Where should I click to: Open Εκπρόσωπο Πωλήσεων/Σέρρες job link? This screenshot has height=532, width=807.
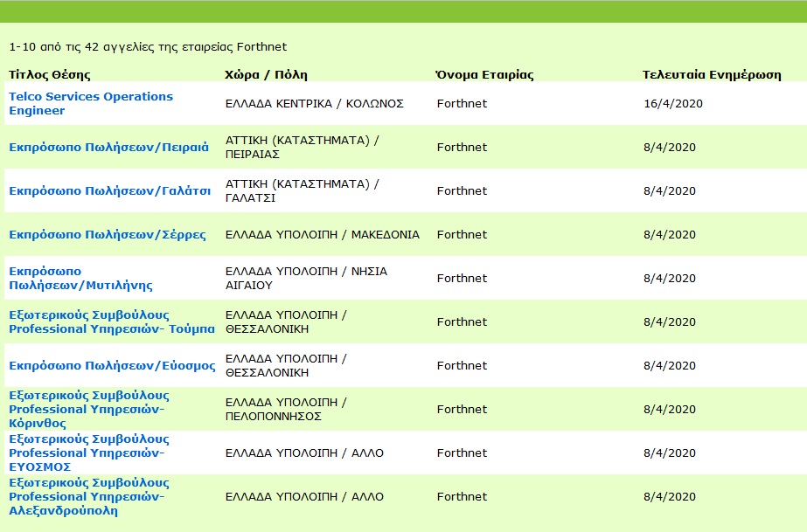tap(107, 235)
